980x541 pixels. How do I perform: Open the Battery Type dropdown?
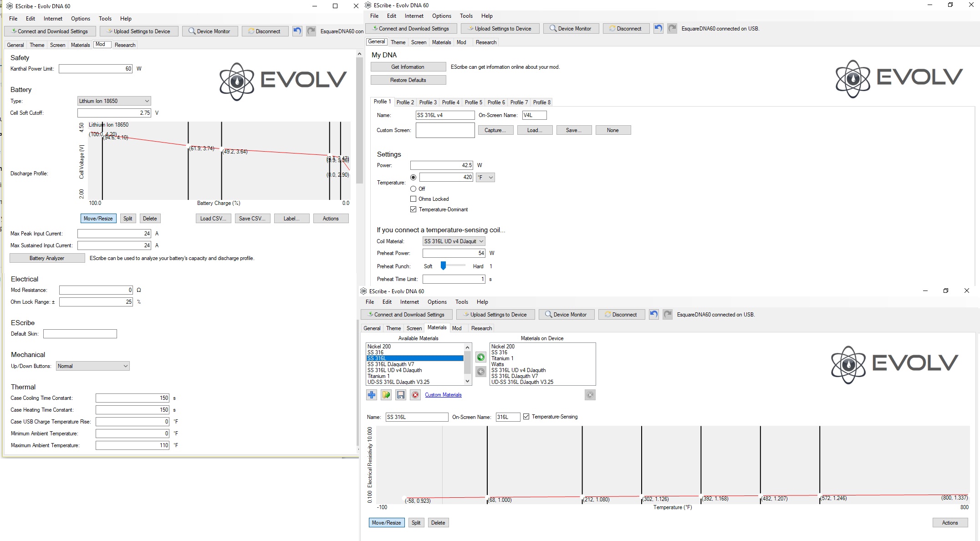tap(114, 101)
